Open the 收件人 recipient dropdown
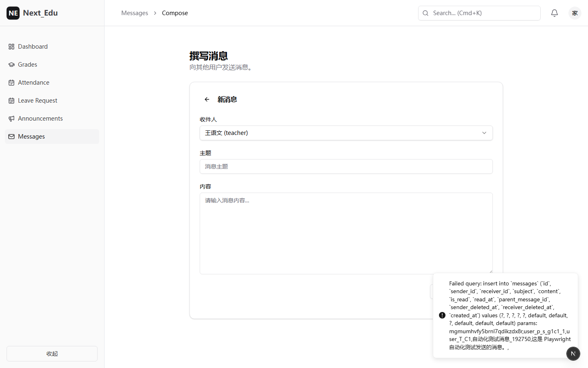588x368 pixels. [346, 133]
